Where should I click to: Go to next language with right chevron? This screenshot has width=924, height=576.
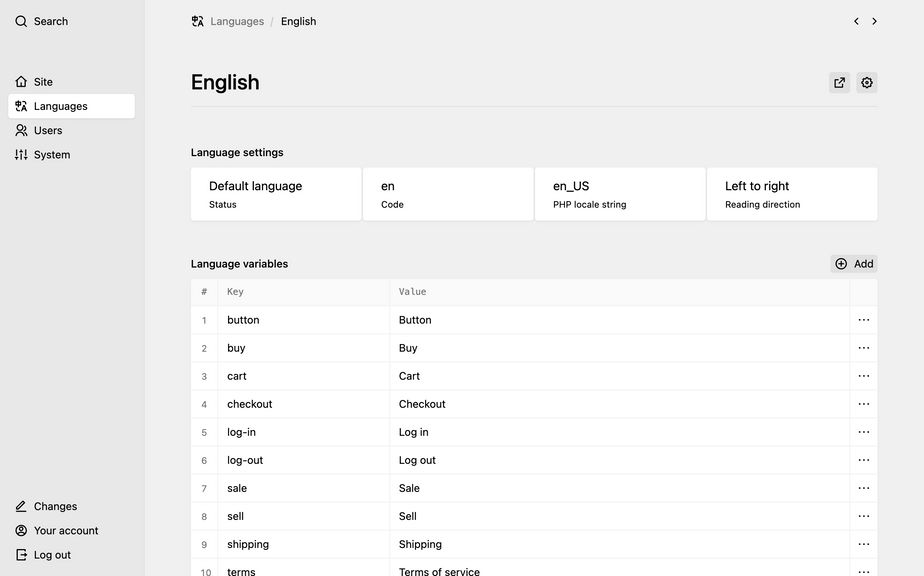(x=874, y=21)
